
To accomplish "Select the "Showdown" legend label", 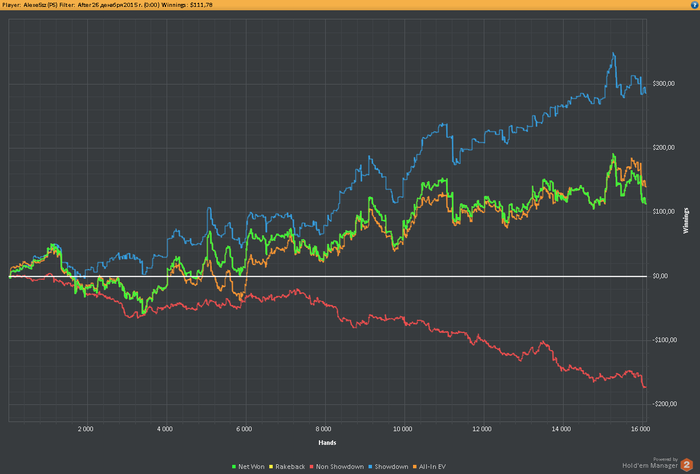I will click(391, 467).
